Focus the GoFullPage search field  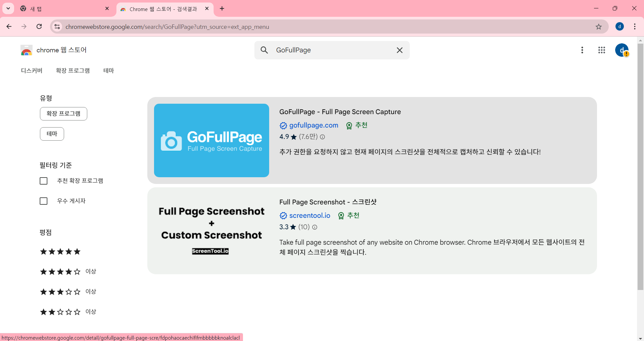(332, 50)
